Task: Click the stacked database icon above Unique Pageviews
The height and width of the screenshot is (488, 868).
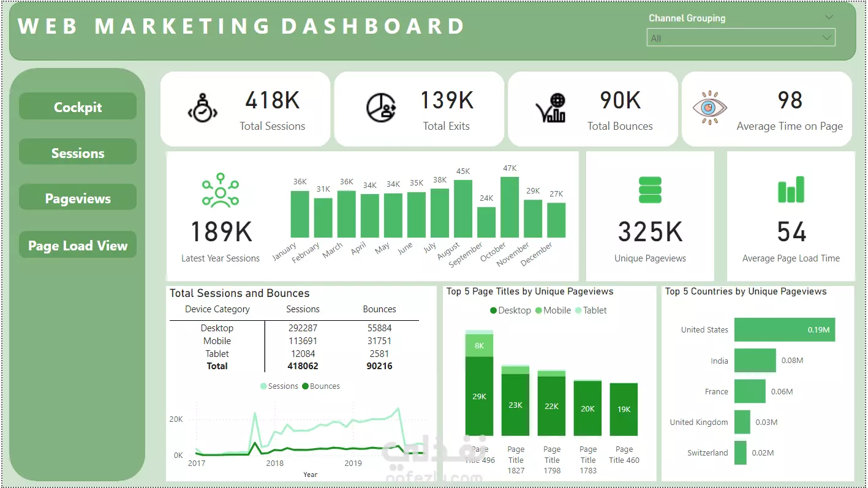Action: [x=650, y=190]
